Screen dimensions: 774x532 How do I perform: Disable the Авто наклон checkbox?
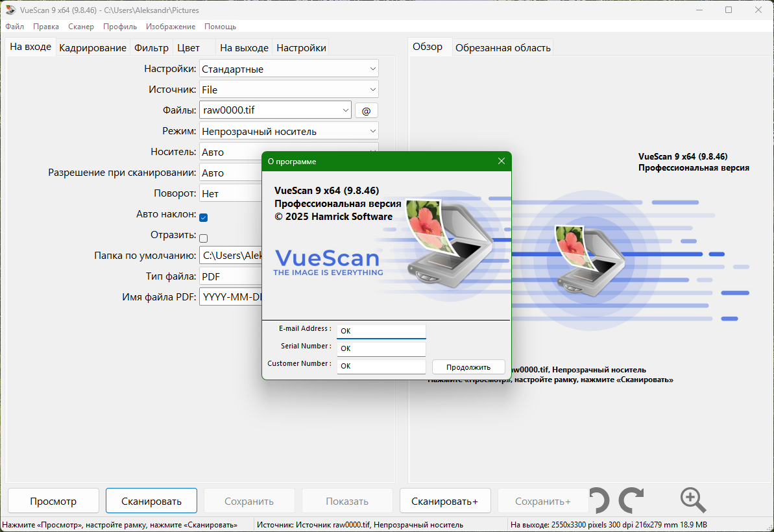(x=203, y=217)
